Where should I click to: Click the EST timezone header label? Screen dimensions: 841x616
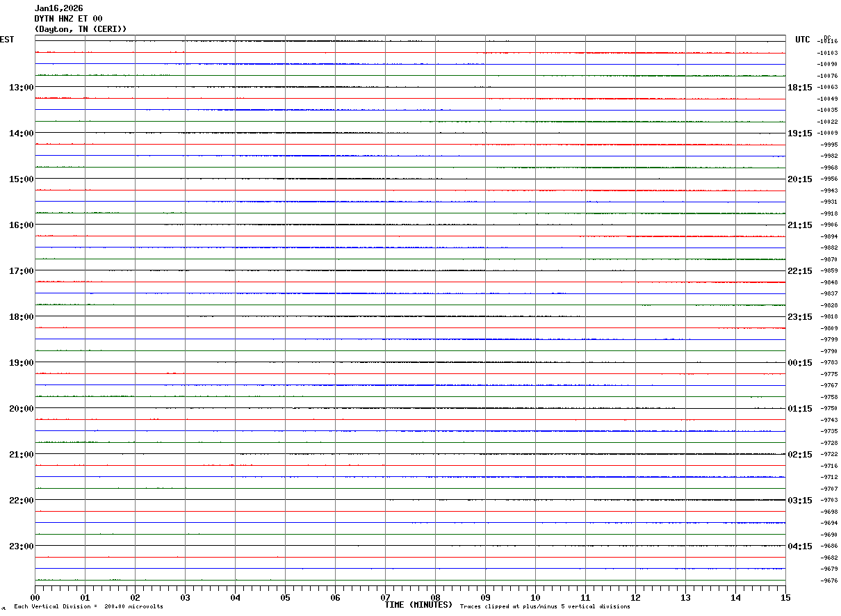(7, 40)
